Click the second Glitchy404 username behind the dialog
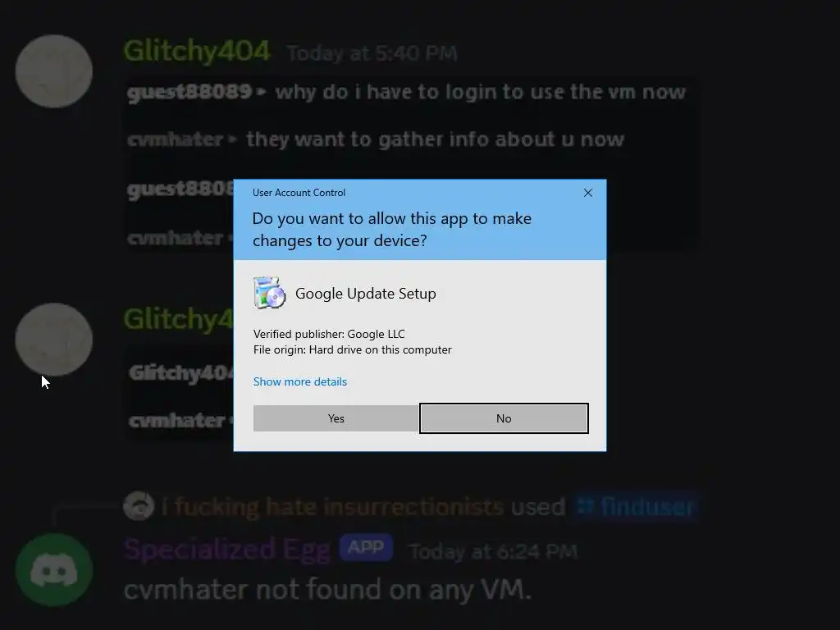840x630 pixels. pos(178,319)
